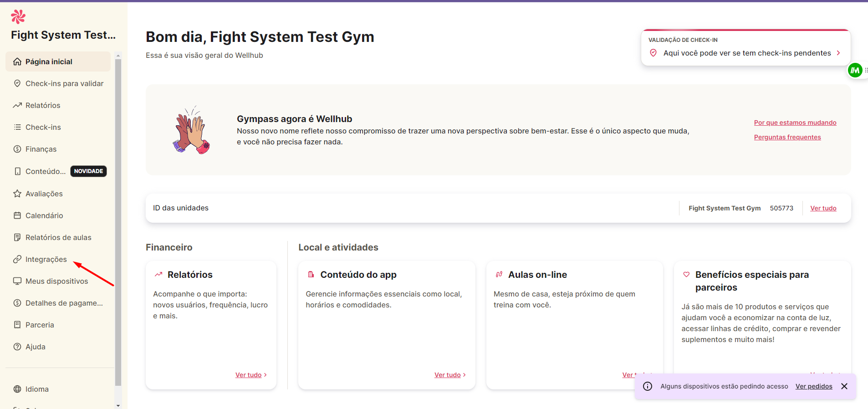
Task: Click the dollar icon beside Finanças
Action: (17, 149)
